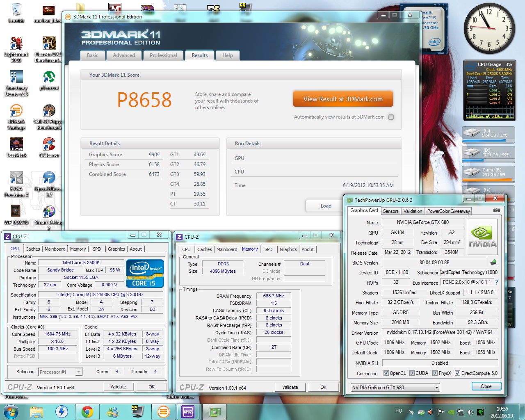This screenshot has width=525, height=420.
Task: Open Google Chrome from the taskbar
Action: click(87, 411)
